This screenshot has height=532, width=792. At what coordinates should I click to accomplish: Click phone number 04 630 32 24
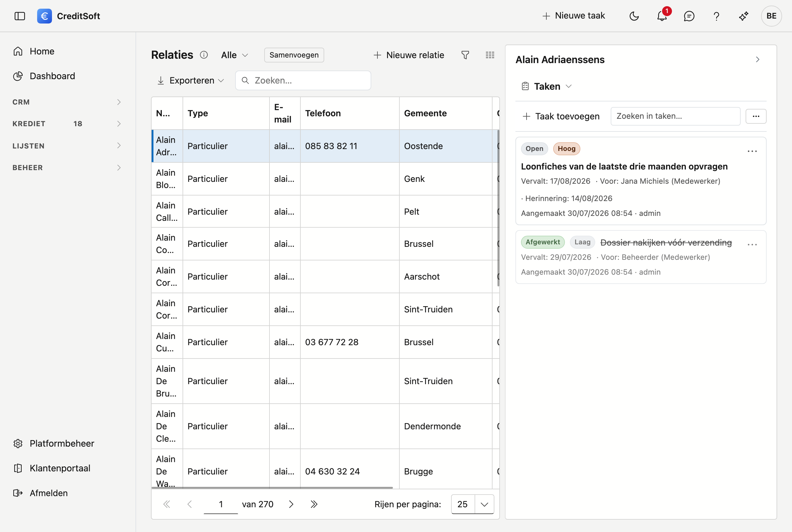332,472
